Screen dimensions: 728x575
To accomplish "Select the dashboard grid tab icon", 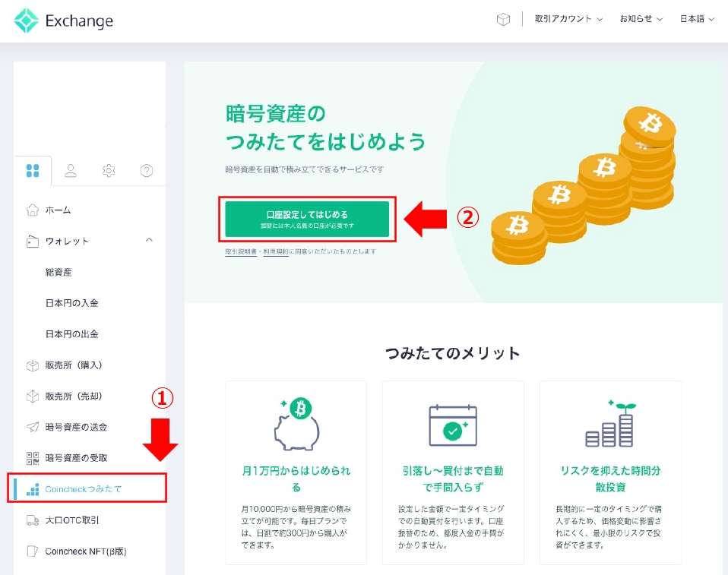I will pyautogui.click(x=33, y=171).
